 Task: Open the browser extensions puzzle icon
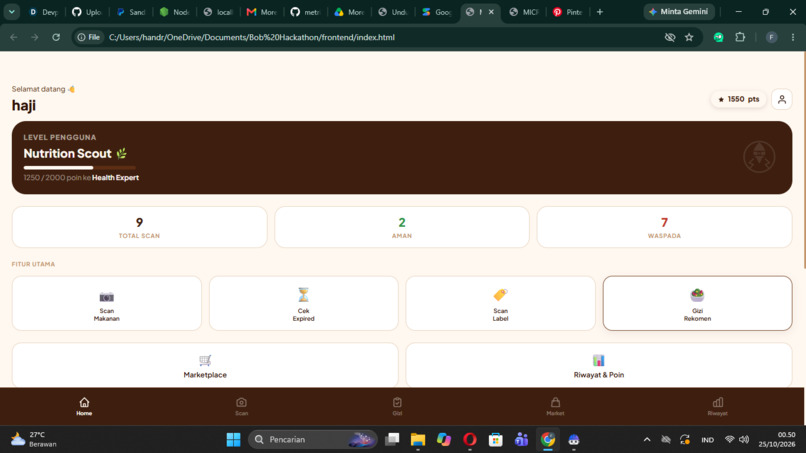[740, 37]
